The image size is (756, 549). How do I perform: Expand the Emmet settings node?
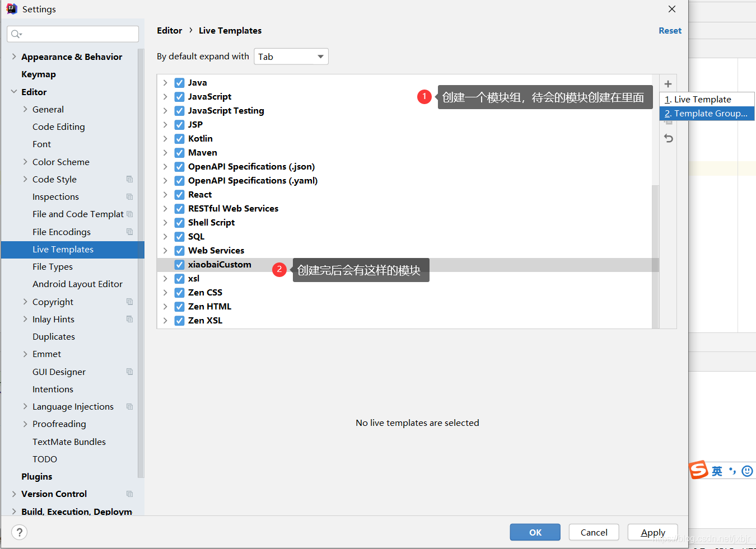point(25,354)
